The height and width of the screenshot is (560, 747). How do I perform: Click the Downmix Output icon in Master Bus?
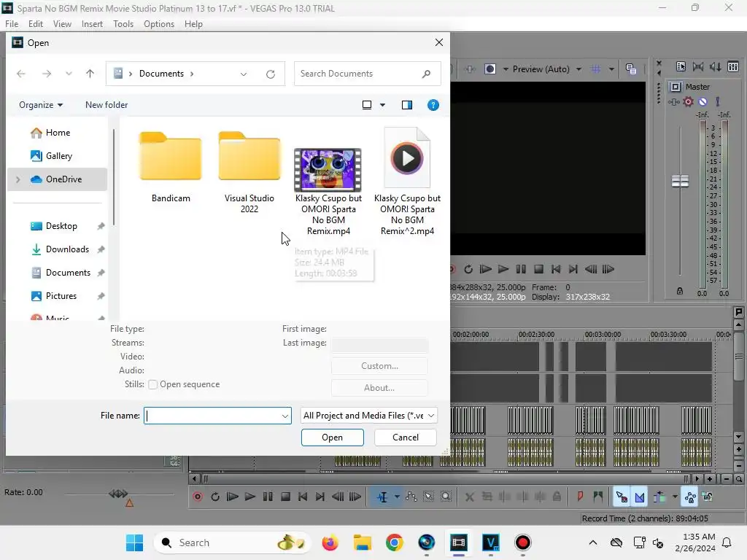[x=698, y=66]
